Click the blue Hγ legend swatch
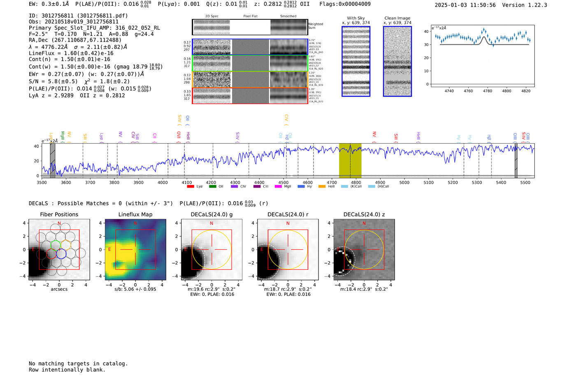The width and height of the screenshot is (576, 392). (x=301, y=186)
